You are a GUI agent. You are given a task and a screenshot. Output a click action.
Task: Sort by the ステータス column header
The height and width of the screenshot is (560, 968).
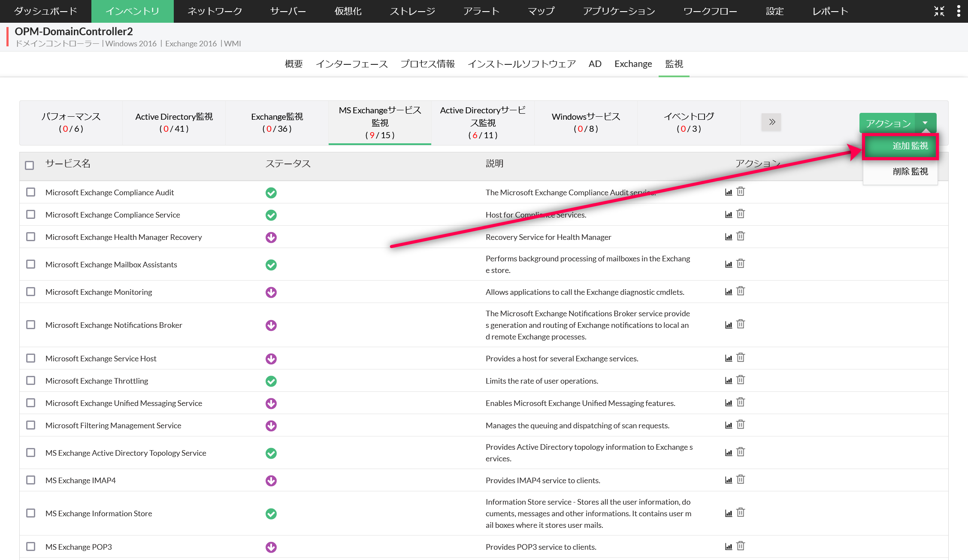[x=288, y=164]
